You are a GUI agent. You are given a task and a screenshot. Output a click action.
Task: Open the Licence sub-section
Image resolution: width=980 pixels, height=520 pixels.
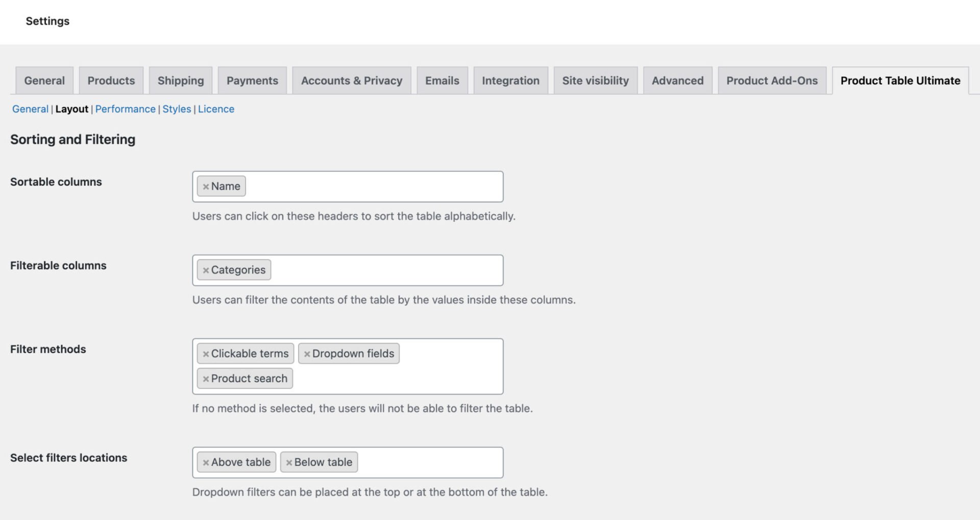tap(216, 109)
